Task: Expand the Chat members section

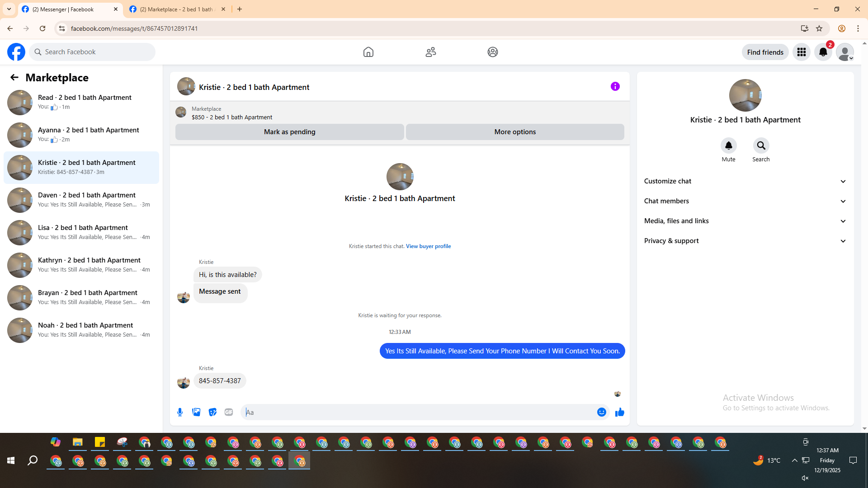Action: (x=745, y=201)
